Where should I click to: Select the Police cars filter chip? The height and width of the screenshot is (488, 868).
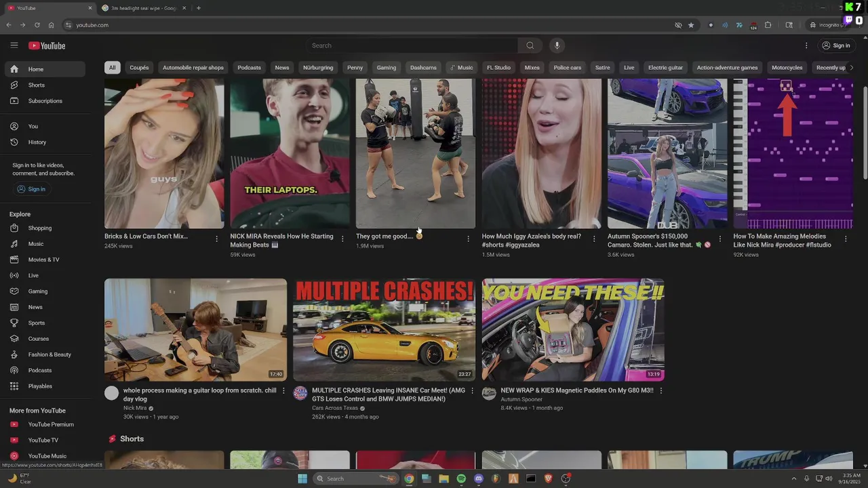pos(567,68)
